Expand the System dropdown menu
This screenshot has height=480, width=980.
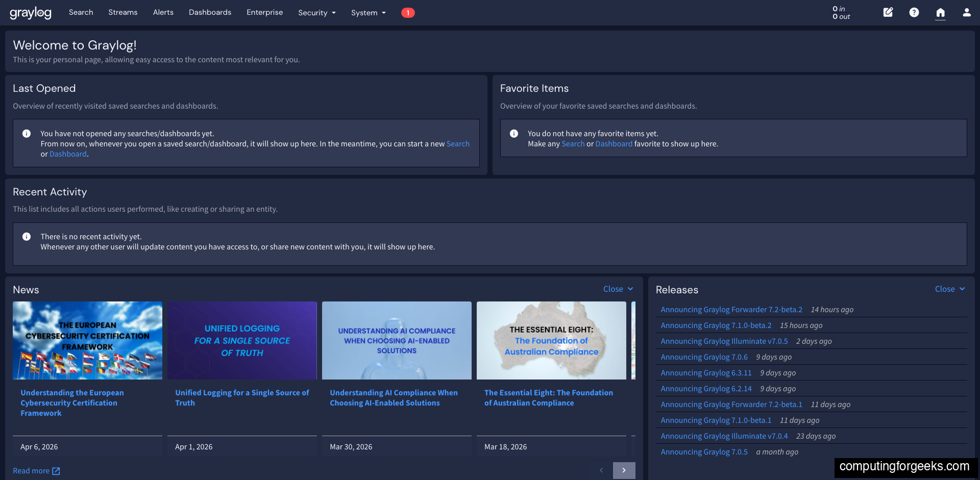(x=368, y=12)
